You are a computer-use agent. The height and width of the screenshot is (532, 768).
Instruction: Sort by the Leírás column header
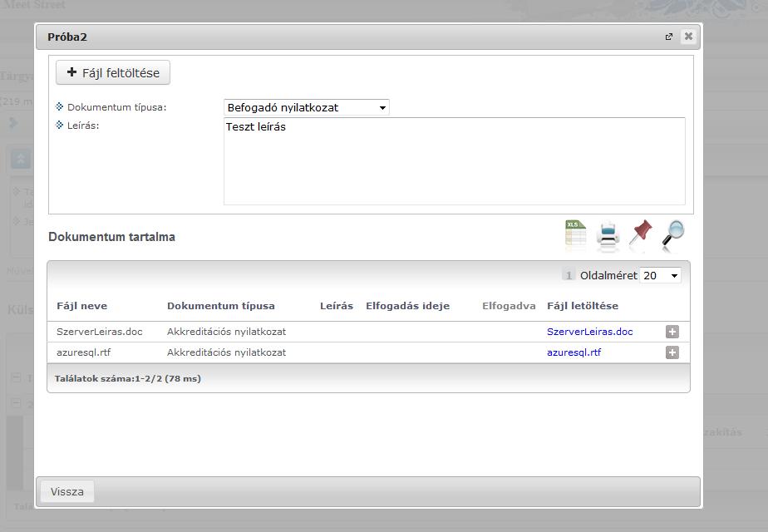[337, 306]
